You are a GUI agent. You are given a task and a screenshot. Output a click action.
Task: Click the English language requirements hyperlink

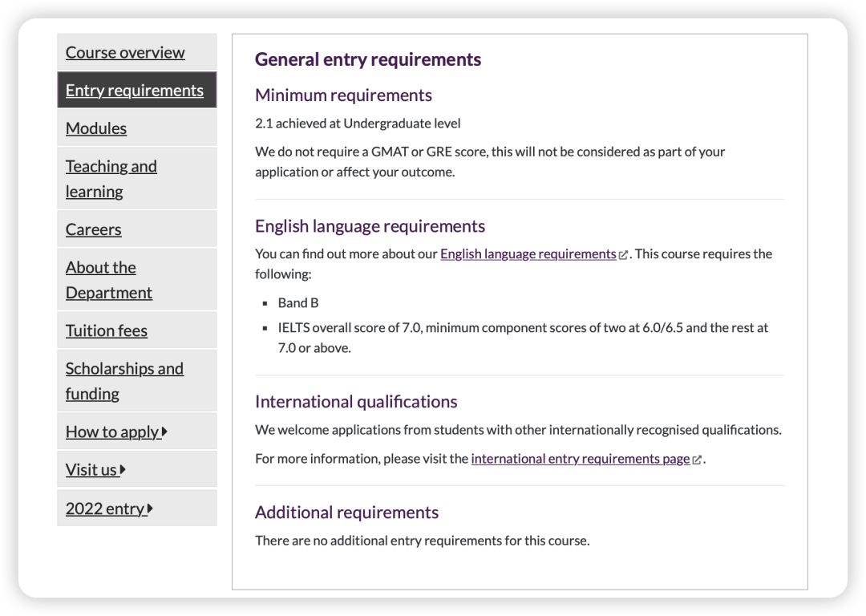tap(528, 254)
